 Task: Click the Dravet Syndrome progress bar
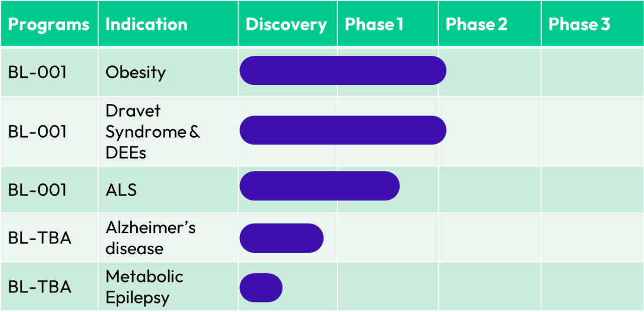343,130
